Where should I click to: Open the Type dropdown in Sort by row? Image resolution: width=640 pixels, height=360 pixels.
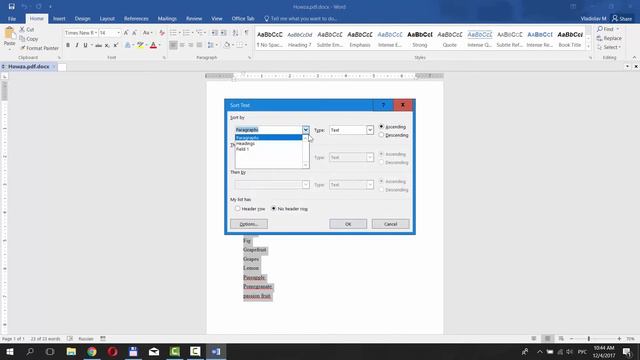pyautogui.click(x=370, y=130)
